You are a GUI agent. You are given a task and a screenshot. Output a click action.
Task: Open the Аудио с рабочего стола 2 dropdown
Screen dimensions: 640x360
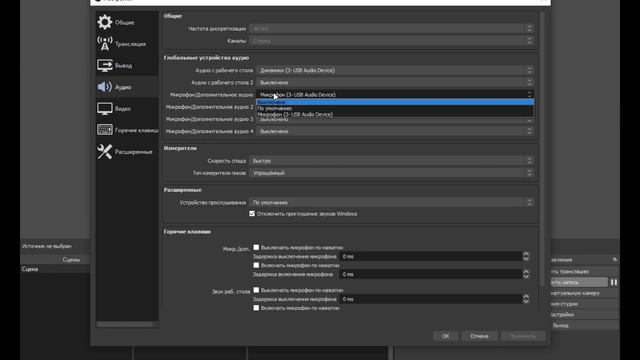coord(395,82)
